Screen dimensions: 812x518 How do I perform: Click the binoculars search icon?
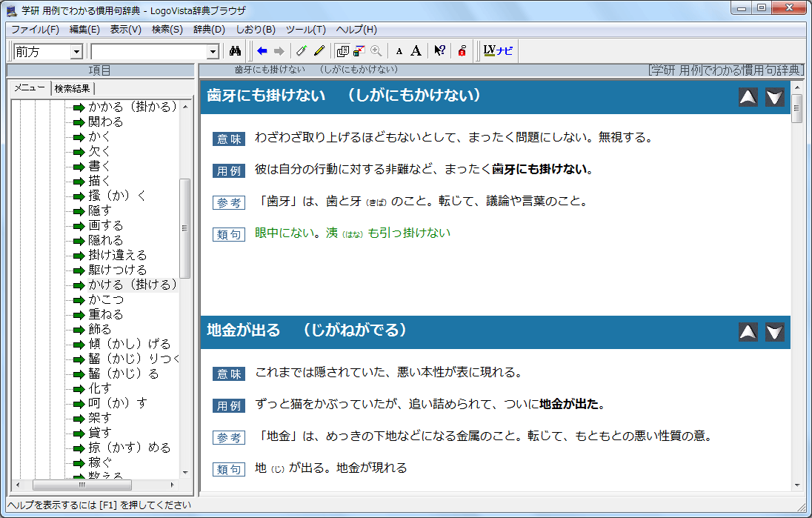236,51
